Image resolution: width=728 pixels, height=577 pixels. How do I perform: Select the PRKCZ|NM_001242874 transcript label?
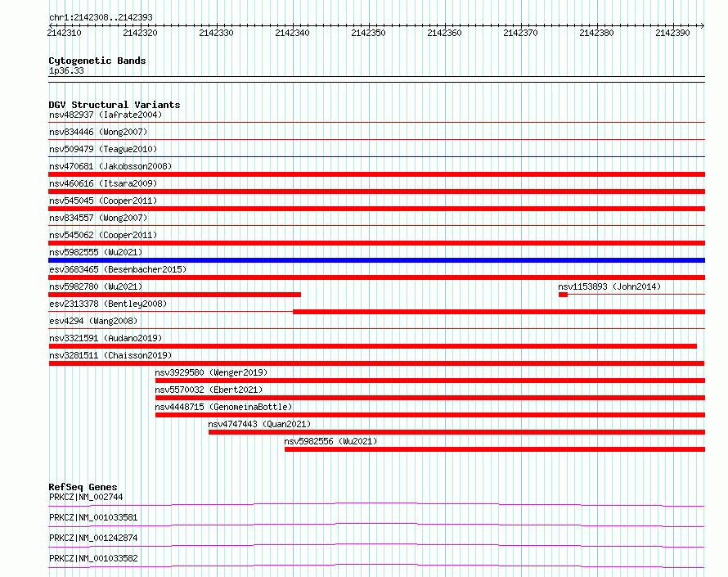pyautogui.click(x=93, y=538)
